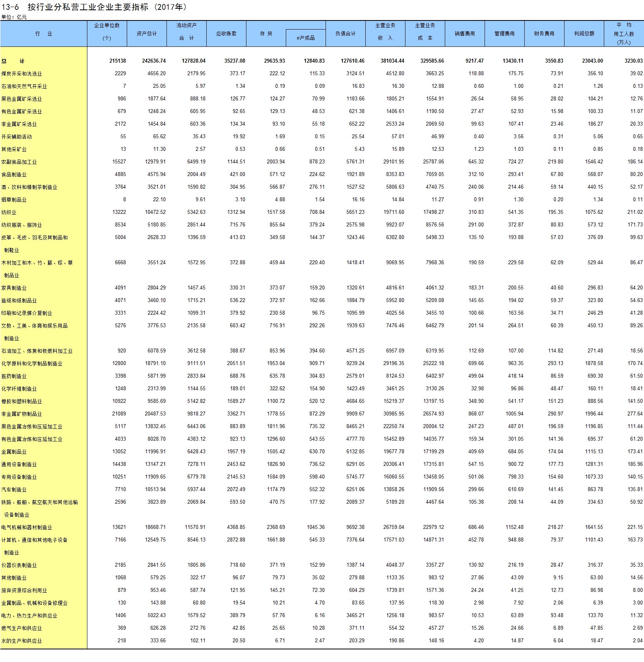Select the 利润总额 column header

(584, 34)
